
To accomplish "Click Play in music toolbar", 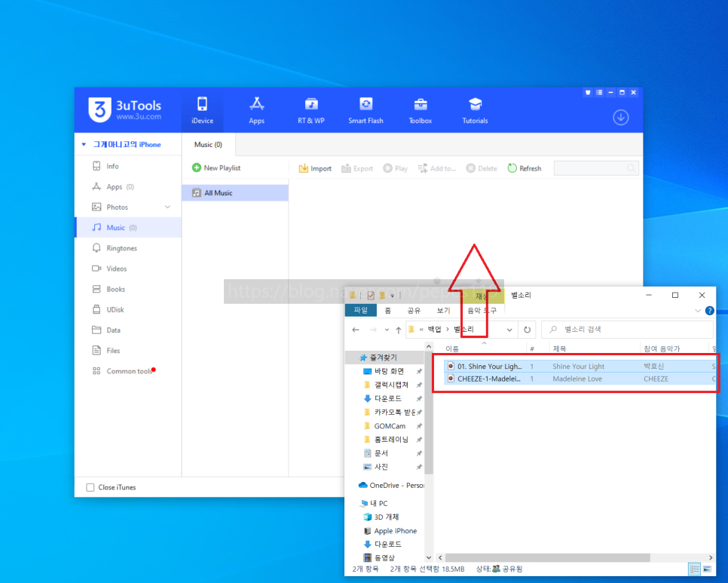I will [396, 168].
